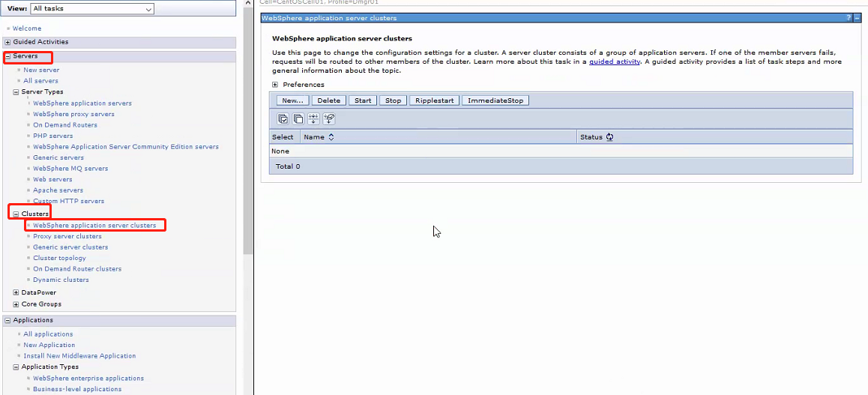Open New server link
The height and width of the screenshot is (395, 868).
(x=41, y=70)
